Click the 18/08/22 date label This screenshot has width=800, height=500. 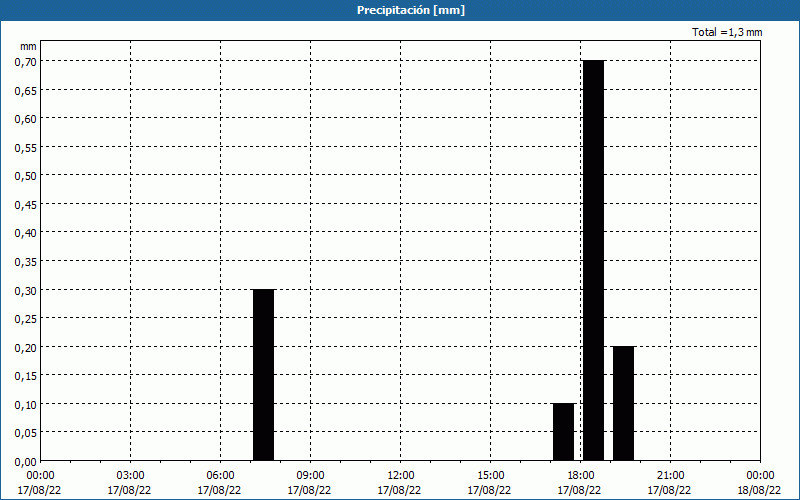[759, 490]
